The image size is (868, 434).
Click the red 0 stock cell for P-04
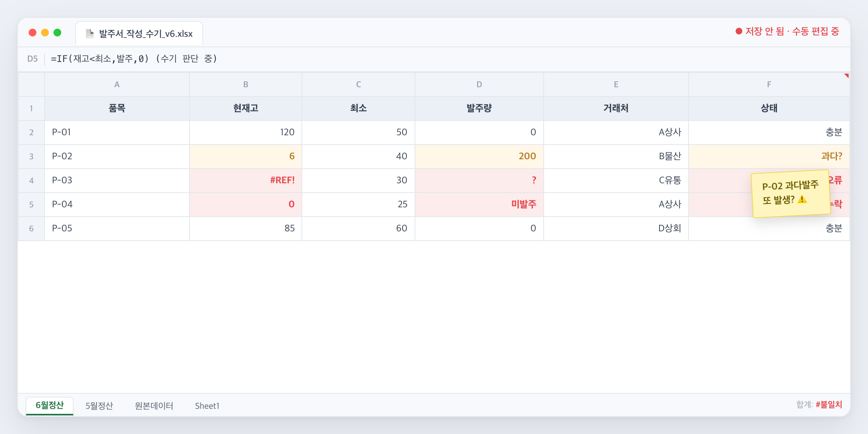(246, 205)
